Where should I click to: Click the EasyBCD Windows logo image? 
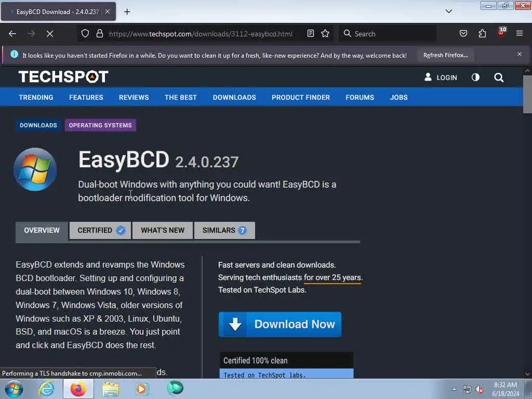(x=35, y=169)
